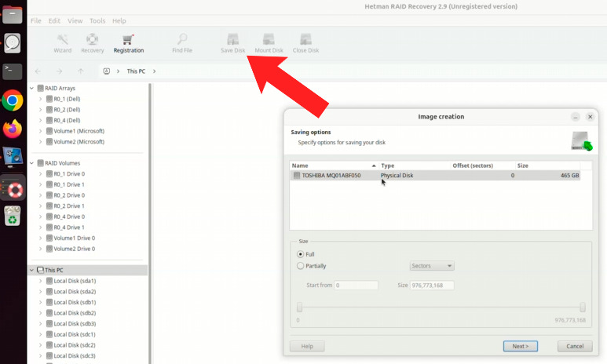Open the Wizard tool
The width and height of the screenshot is (607, 364).
62,43
